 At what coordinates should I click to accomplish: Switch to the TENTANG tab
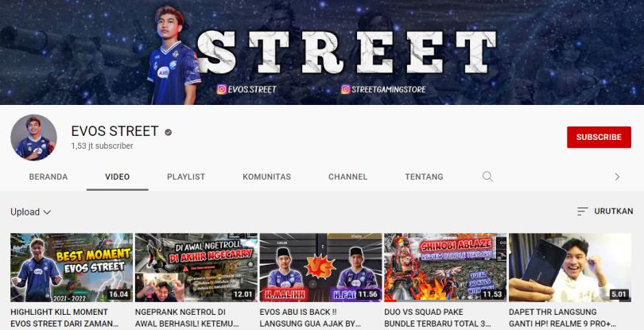(424, 177)
